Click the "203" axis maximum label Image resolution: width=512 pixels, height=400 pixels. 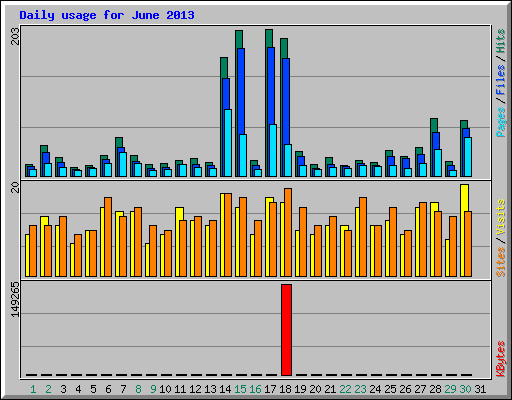[x=15, y=36]
